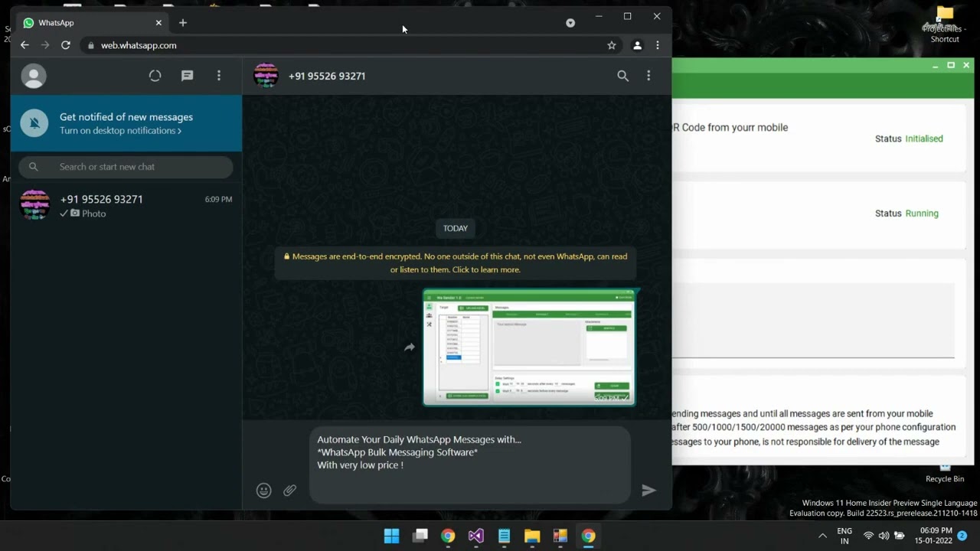This screenshot has width=980, height=551.
Task: Click ENG IN language indicator
Action: click(844, 536)
